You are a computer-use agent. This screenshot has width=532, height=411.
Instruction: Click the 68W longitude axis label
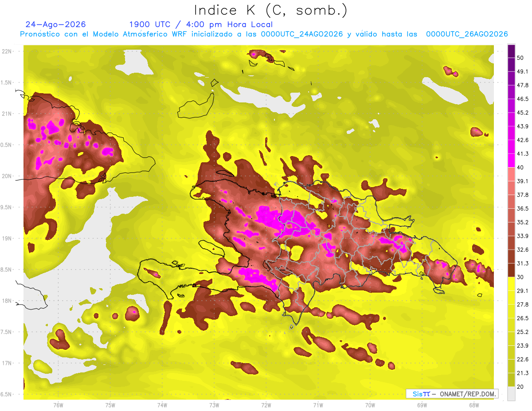(x=473, y=405)
